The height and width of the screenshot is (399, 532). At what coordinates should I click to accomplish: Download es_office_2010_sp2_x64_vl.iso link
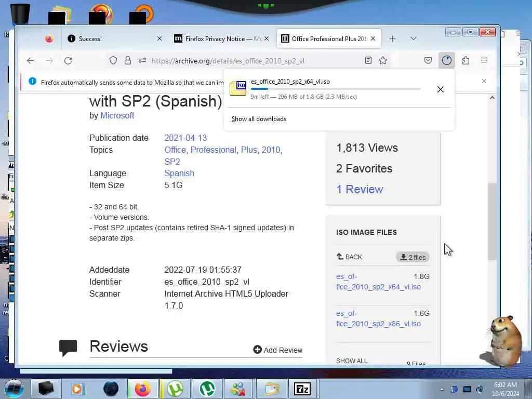(378, 282)
